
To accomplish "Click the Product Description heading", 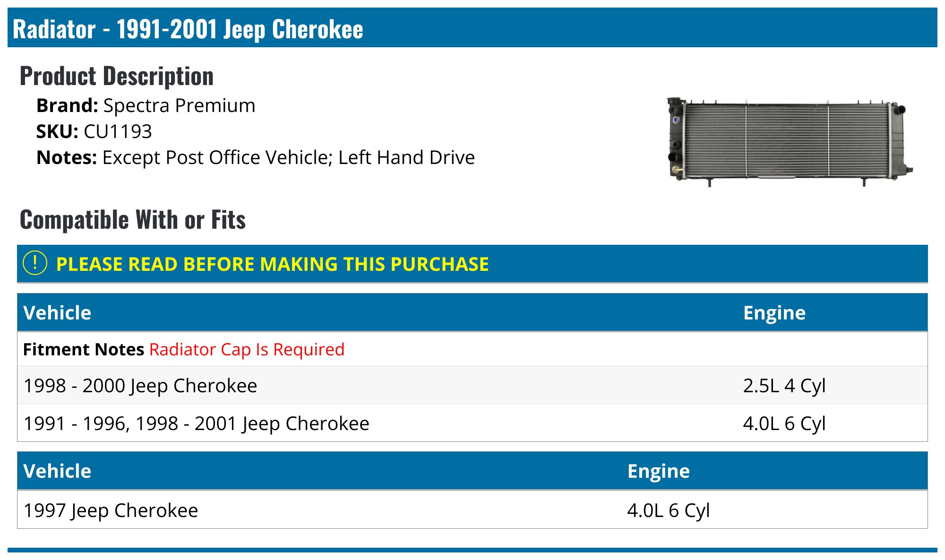I will [117, 76].
